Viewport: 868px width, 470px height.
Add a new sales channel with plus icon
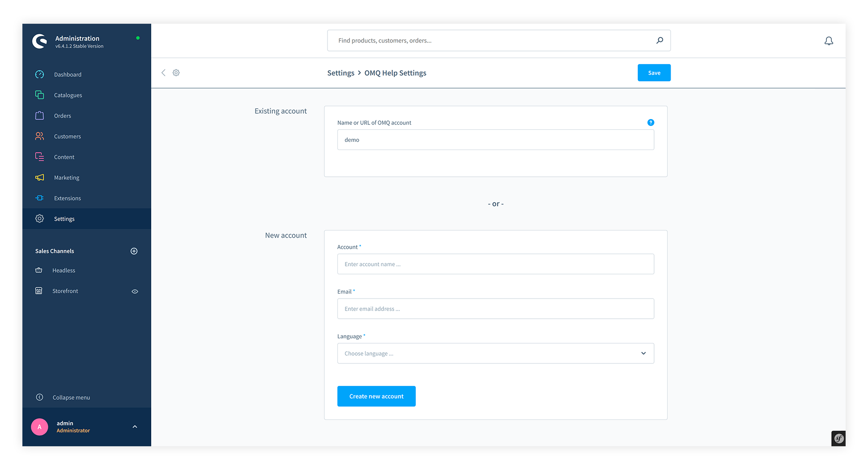[x=134, y=251]
